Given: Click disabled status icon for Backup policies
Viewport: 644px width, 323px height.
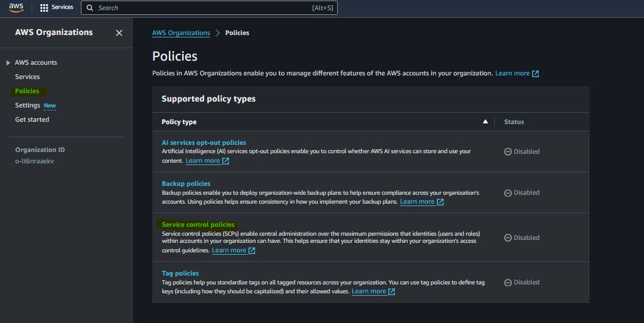Looking at the screenshot, I should (508, 193).
